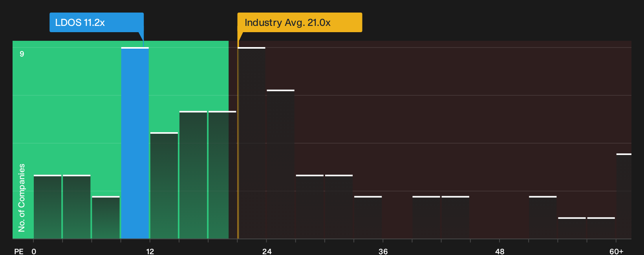This screenshot has width=644, height=255.
Task: Click the y-axis value 9
Action: click(x=22, y=54)
